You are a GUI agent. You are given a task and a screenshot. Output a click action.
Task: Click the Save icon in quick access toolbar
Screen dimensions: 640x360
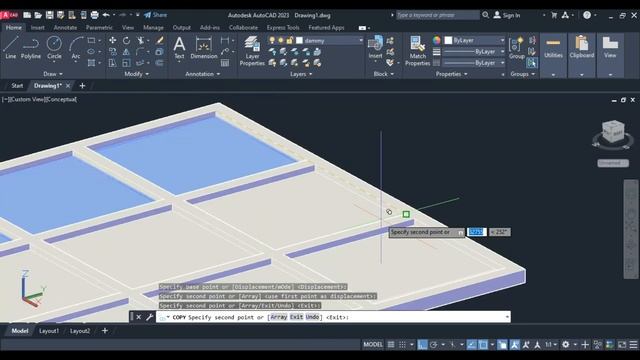(49, 15)
